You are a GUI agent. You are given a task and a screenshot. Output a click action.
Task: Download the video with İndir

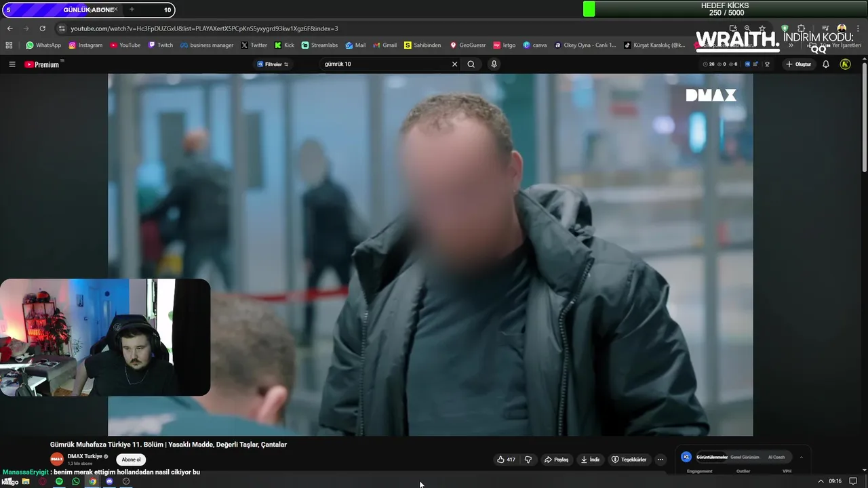point(590,460)
